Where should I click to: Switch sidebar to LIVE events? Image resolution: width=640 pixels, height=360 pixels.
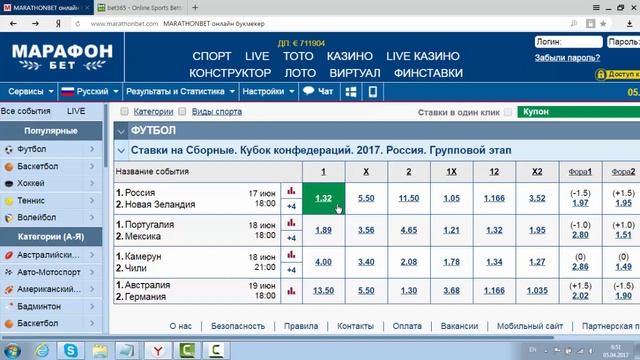tap(76, 111)
